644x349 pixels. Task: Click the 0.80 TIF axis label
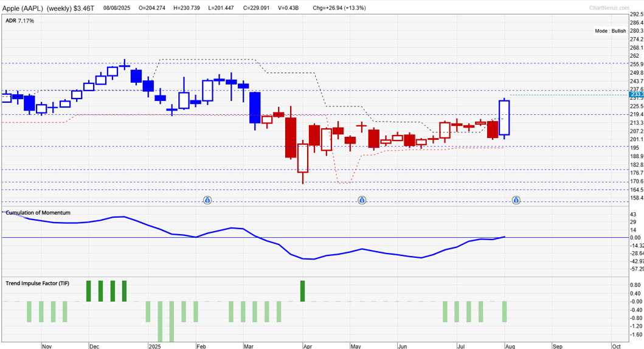pos(635,285)
